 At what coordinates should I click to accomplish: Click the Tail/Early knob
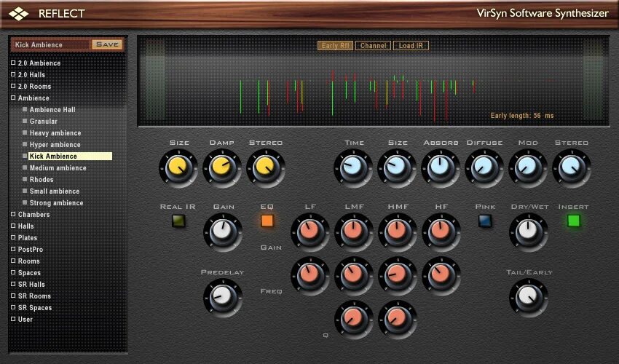[529, 297]
